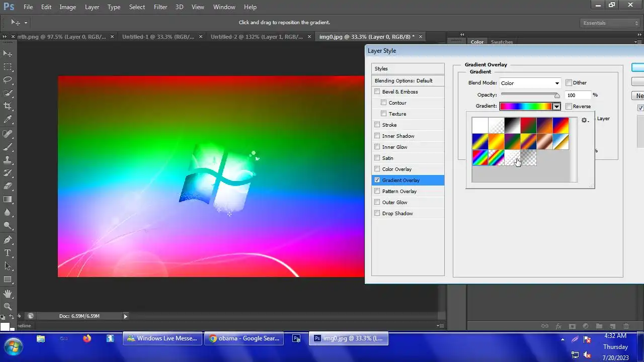Click the gradient picker dropdown arrow
The image size is (644, 362).
[556, 107]
